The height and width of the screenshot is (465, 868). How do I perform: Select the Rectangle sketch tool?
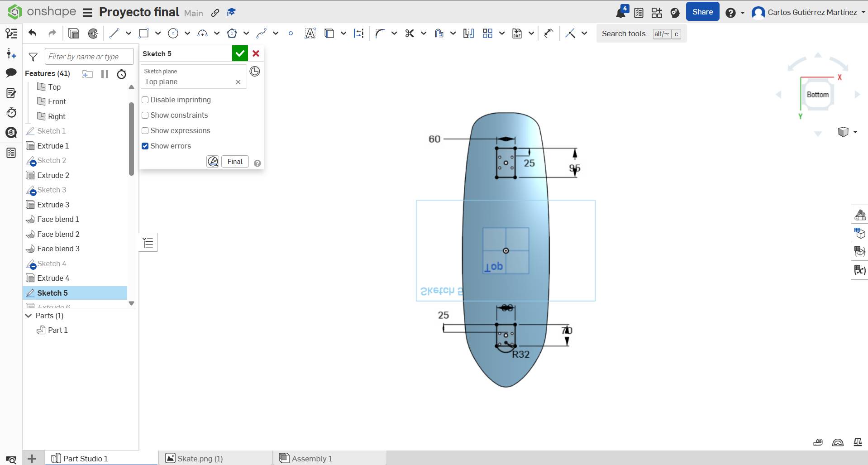(x=144, y=33)
